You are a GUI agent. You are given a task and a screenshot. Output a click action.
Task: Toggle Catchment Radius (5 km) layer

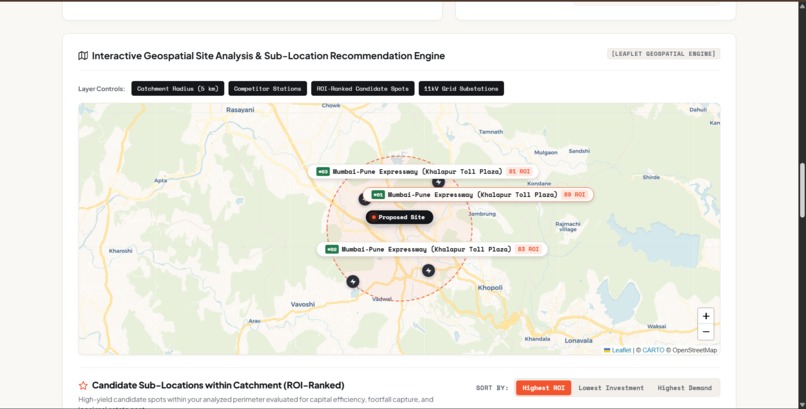click(178, 88)
